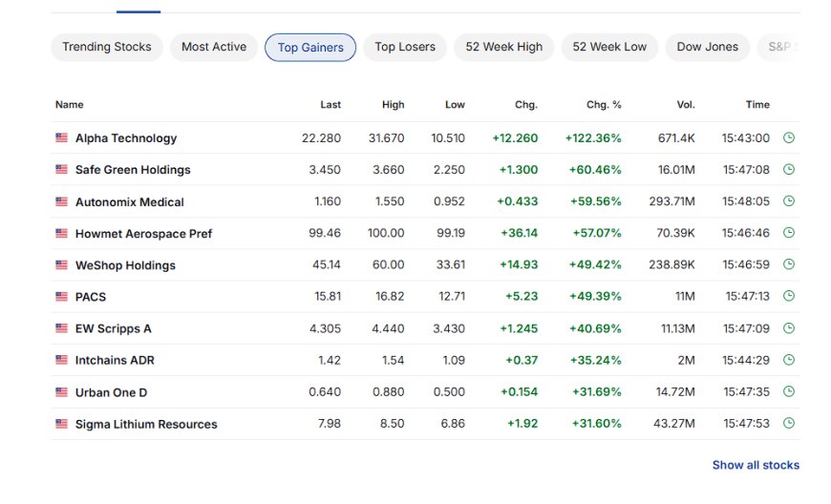Click the US flag beside WeShop Holdings

[x=61, y=264]
